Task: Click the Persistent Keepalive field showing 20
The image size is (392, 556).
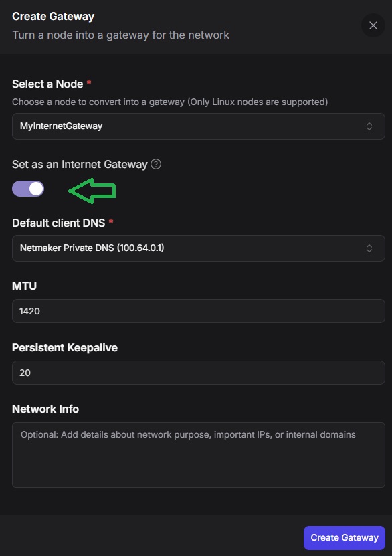Action: (x=199, y=373)
